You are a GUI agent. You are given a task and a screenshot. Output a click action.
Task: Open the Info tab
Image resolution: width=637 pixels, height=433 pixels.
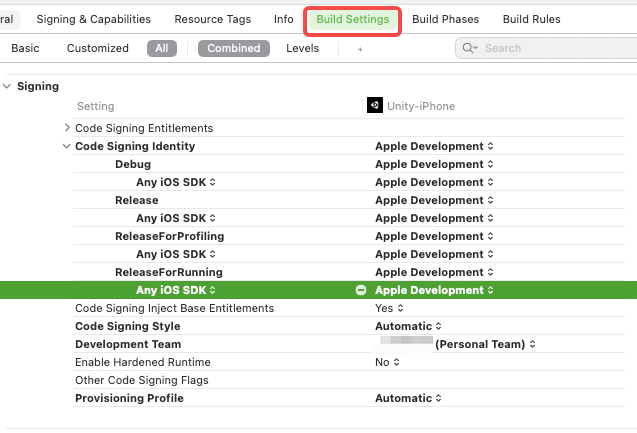point(284,19)
